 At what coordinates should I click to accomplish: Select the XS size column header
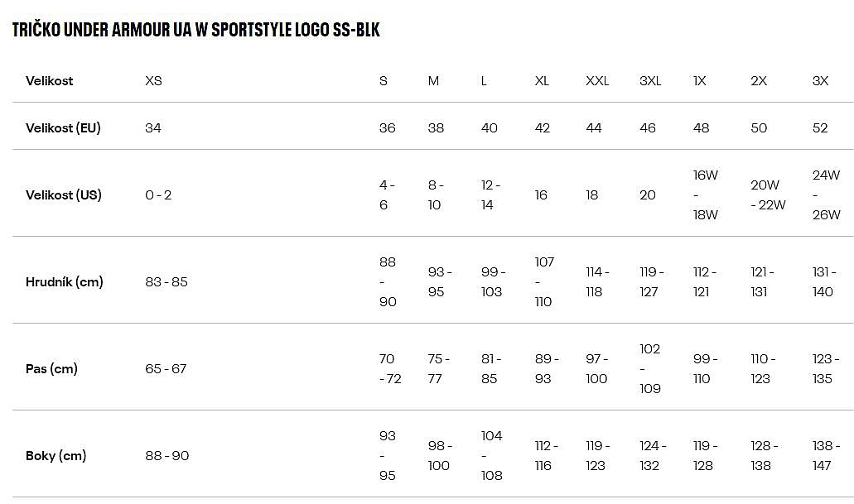(154, 81)
